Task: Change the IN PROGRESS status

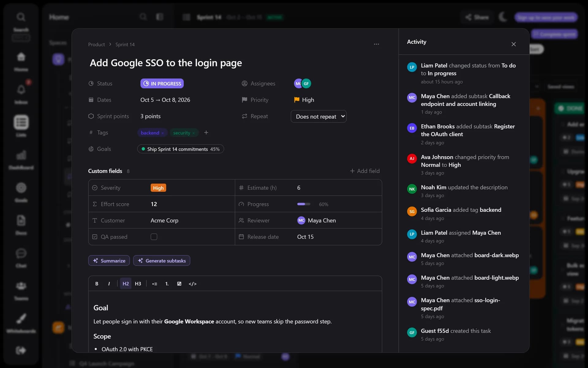Action: pos(162,83)
